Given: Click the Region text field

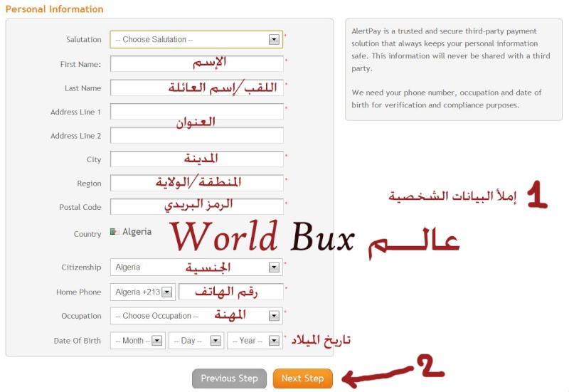Looking at the screenshot, I should click(x=197, y=183).
